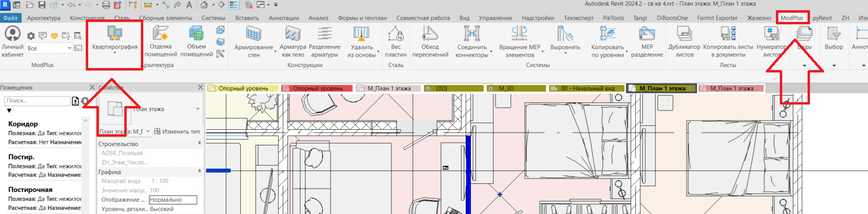The image size is (868, 214).
Task: Select the ModPlus ribbon tab
Action: [791, 18]
